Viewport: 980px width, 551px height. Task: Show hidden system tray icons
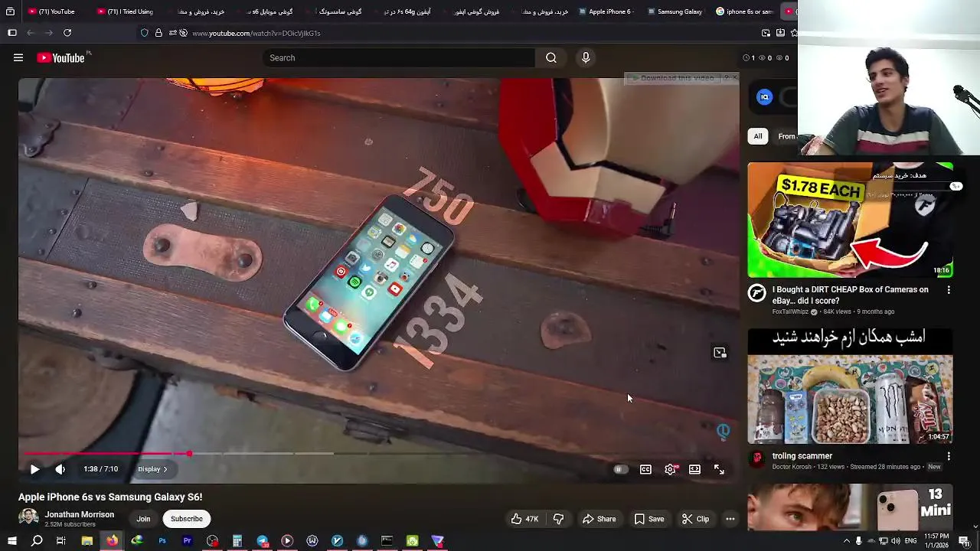(846, 541)
